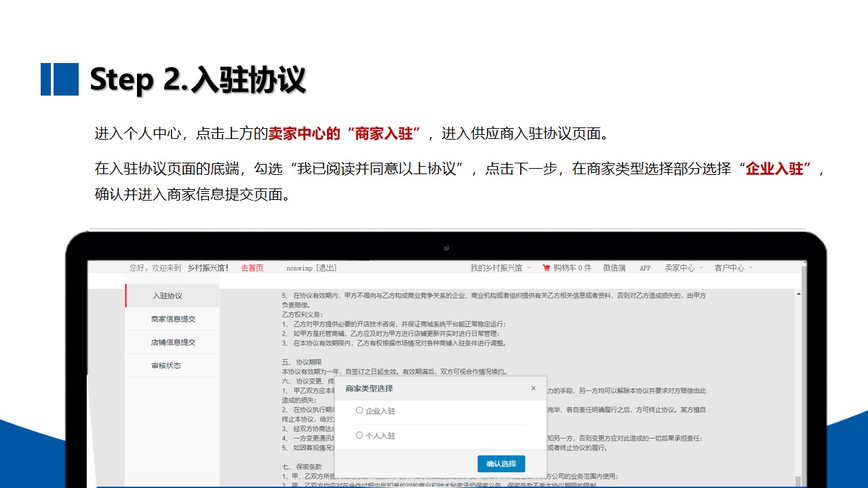Open the 购物车 0 件 link

(572, 268)
